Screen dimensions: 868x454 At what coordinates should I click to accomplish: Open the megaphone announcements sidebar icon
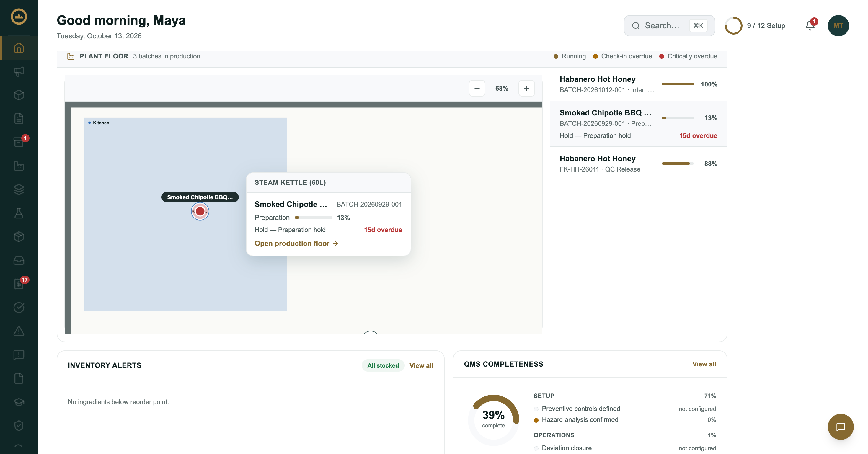(x=19, y=71)
